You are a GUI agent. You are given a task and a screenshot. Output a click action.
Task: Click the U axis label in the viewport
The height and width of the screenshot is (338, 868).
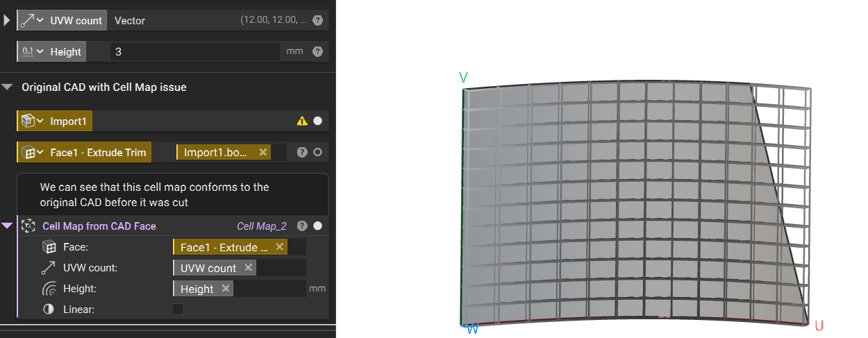coord(819,326)
